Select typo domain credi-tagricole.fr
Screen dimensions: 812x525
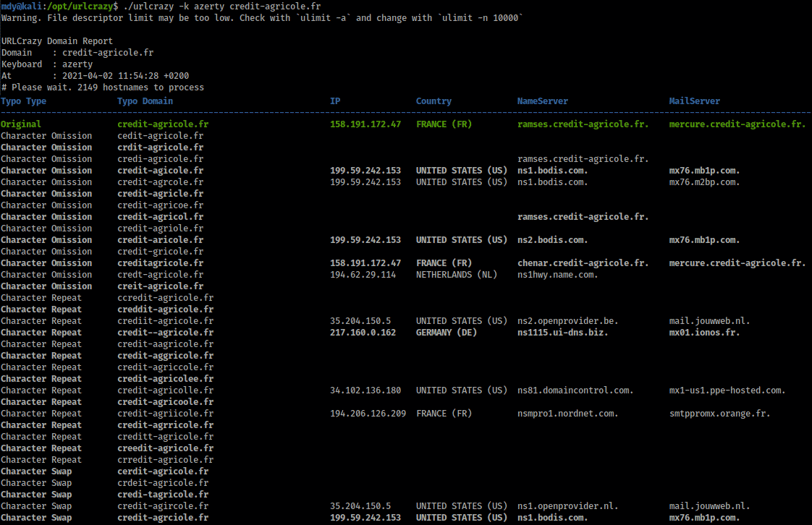point(163,495)
